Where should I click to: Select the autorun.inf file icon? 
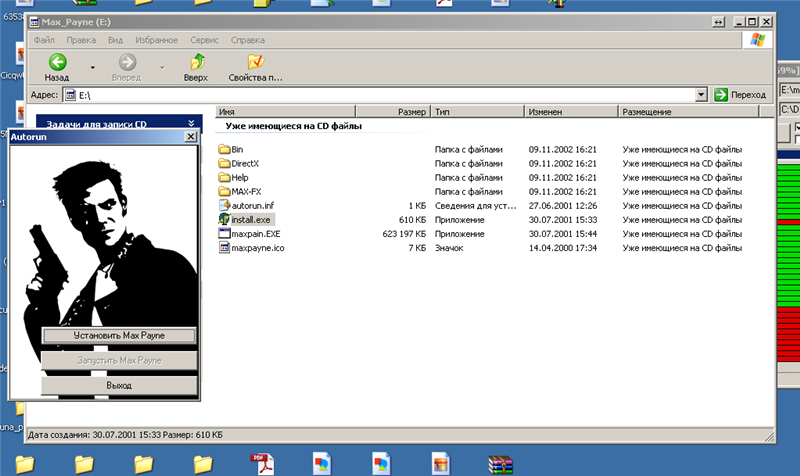click(224, 205)
